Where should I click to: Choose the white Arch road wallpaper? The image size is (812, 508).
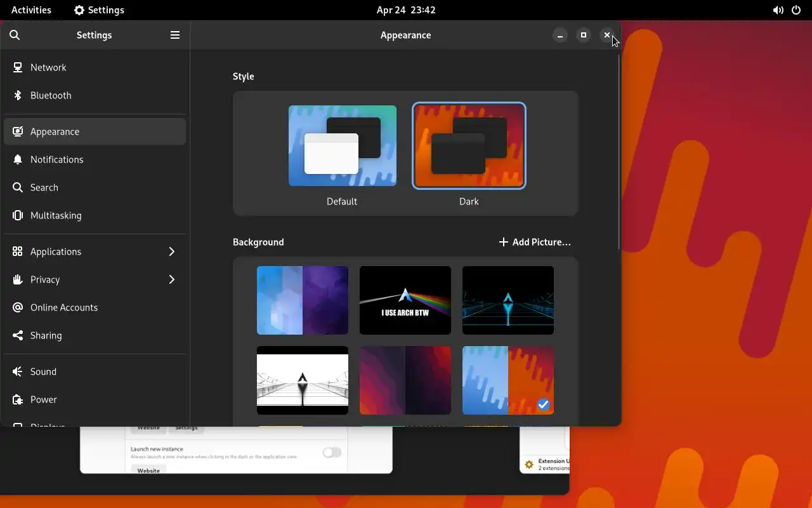303,380
